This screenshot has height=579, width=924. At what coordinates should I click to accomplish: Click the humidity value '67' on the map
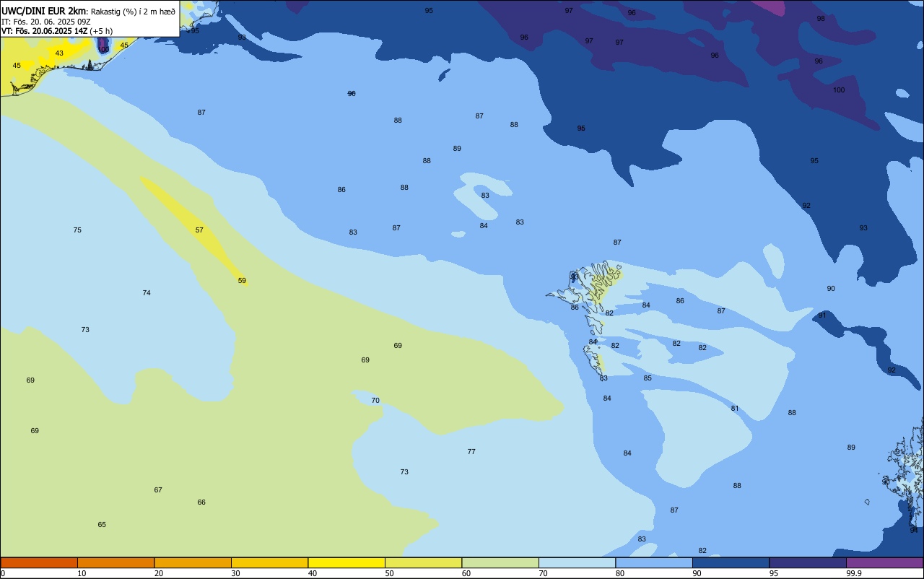[158, 490]
